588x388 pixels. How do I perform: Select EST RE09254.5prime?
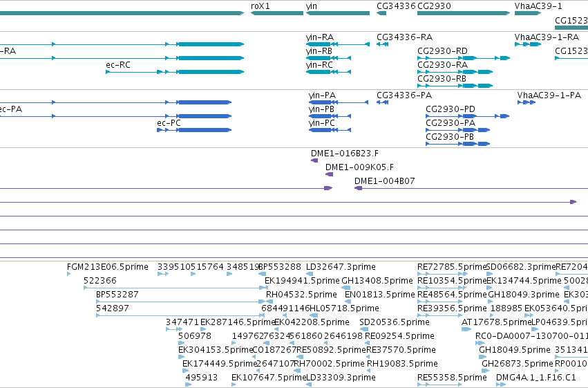[x=368, y=343]
